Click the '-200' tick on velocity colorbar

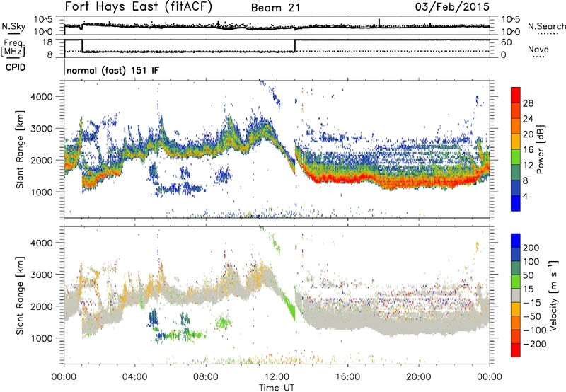click(534, 344)
